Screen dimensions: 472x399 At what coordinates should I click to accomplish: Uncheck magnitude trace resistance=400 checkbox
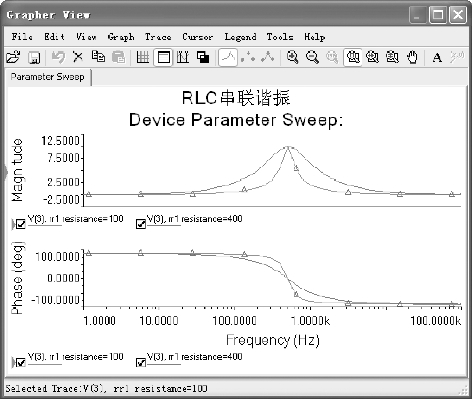141,224
